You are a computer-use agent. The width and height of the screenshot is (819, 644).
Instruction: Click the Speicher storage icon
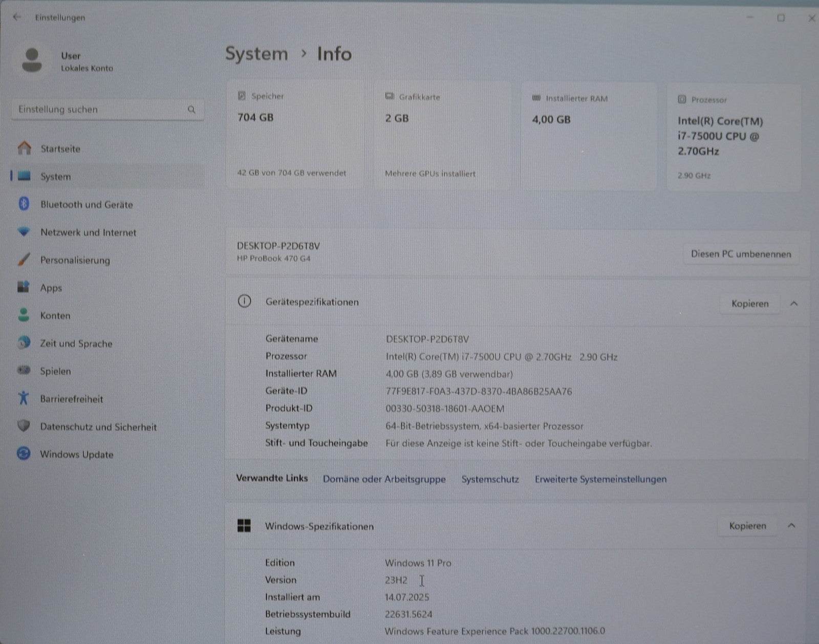point(242,96)
